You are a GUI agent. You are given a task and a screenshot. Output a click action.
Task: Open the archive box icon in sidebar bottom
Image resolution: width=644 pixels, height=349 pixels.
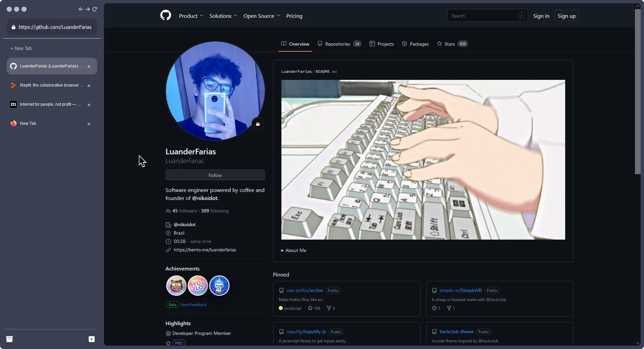(10, 339)
